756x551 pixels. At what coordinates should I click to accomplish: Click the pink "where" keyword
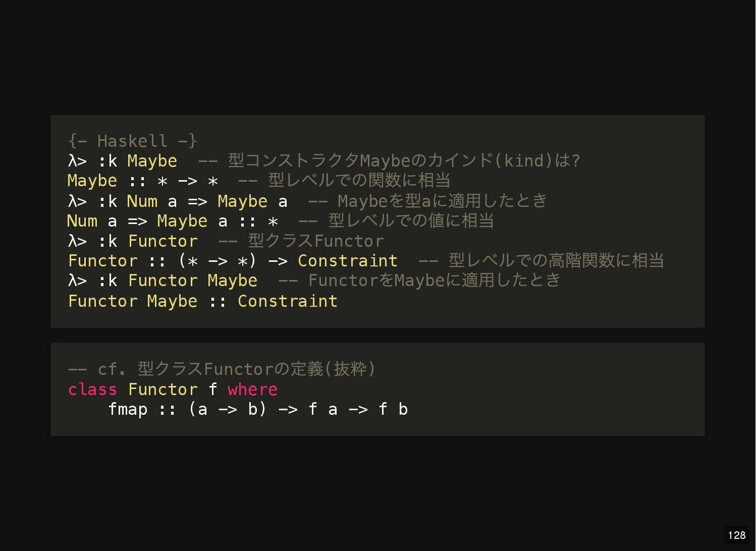click(252, 389)
